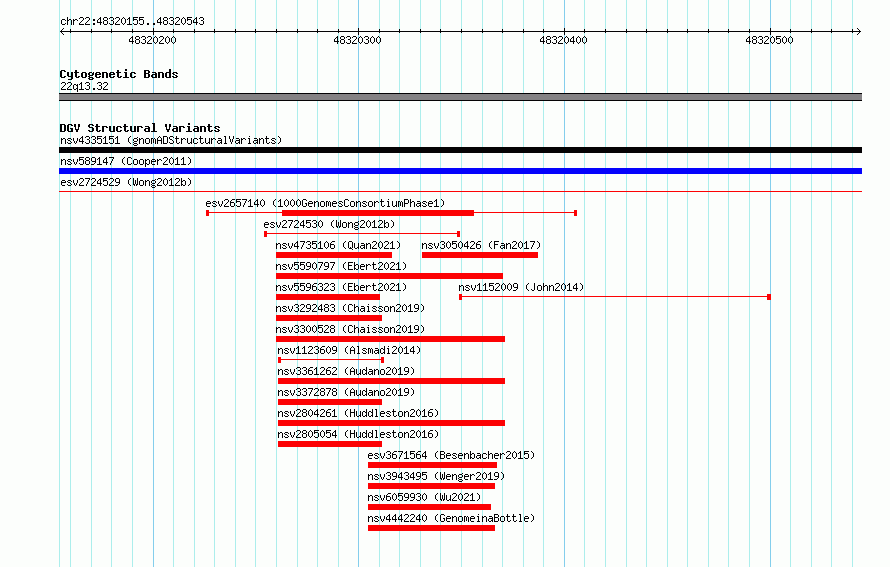This screenshot has height=567, width=890.
Task: Click ruler position 48320500
Action: coord(770,40)
